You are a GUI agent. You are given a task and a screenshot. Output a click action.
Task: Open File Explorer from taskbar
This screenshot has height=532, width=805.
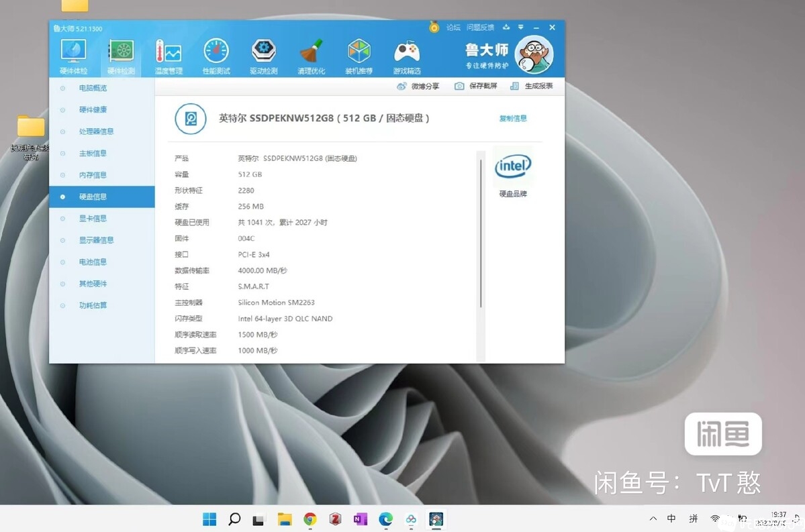tap(285, 519)
